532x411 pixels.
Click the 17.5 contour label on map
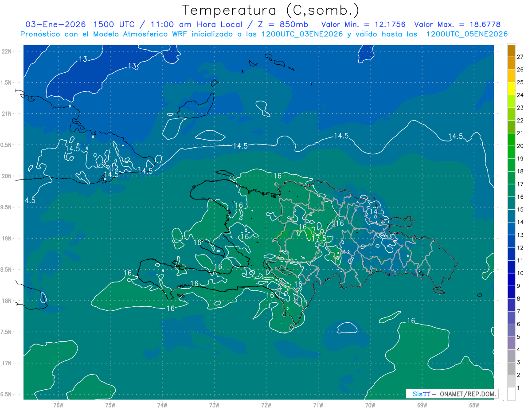pyautogui.click(x=318, y=238)
